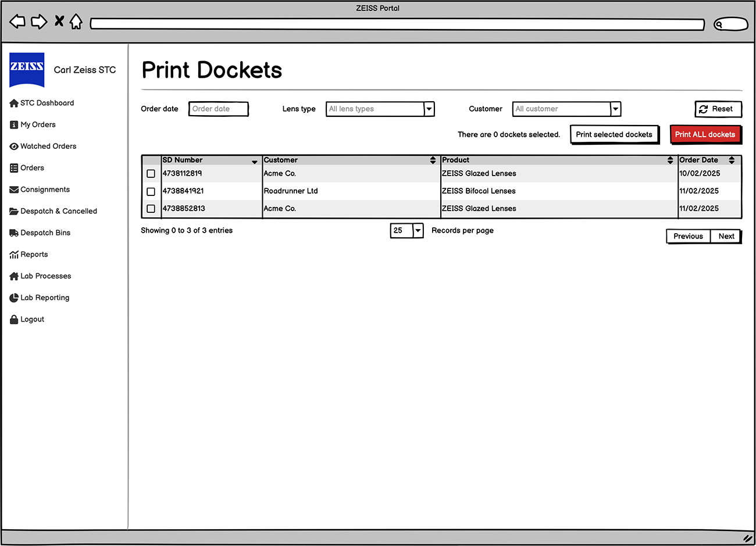Image resolution: width=756 pixels, height=546 pixels.
Task: Click the Despatch & Cancelled folder icon
Action: coord(14,212)
